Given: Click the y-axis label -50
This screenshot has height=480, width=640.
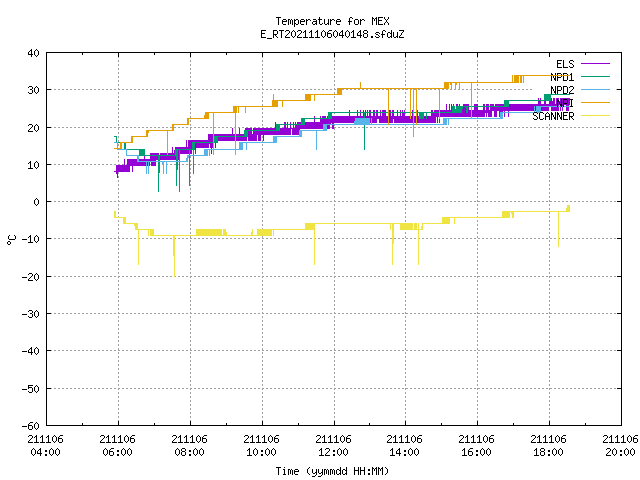Looking at the screenshot, I should coord(31,389).
